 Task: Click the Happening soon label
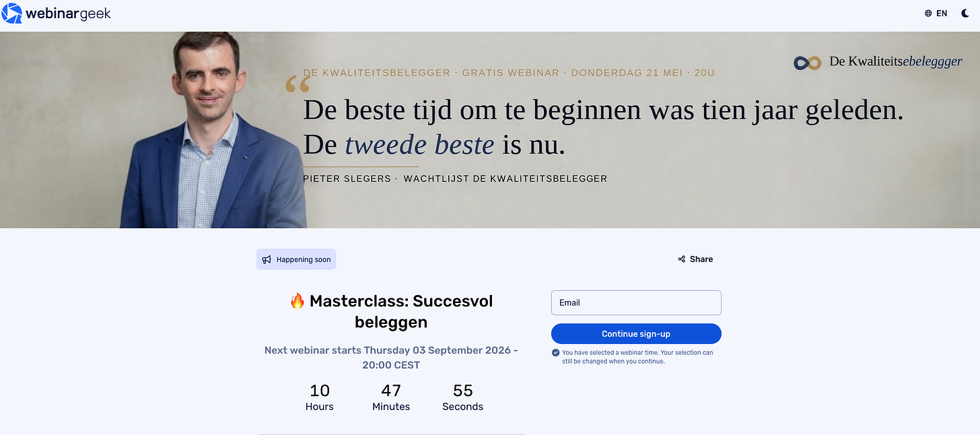[304, 259]
